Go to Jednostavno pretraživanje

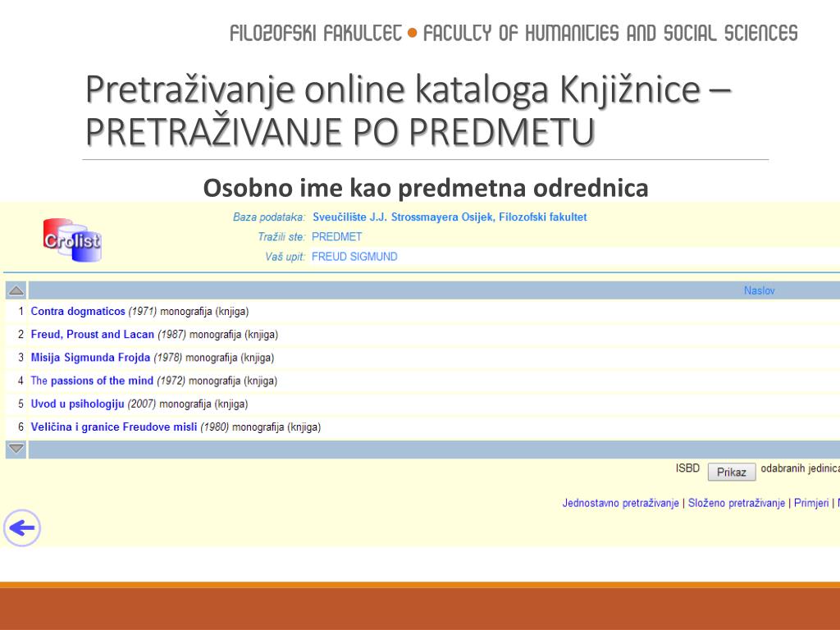click(x=620, y=503)
